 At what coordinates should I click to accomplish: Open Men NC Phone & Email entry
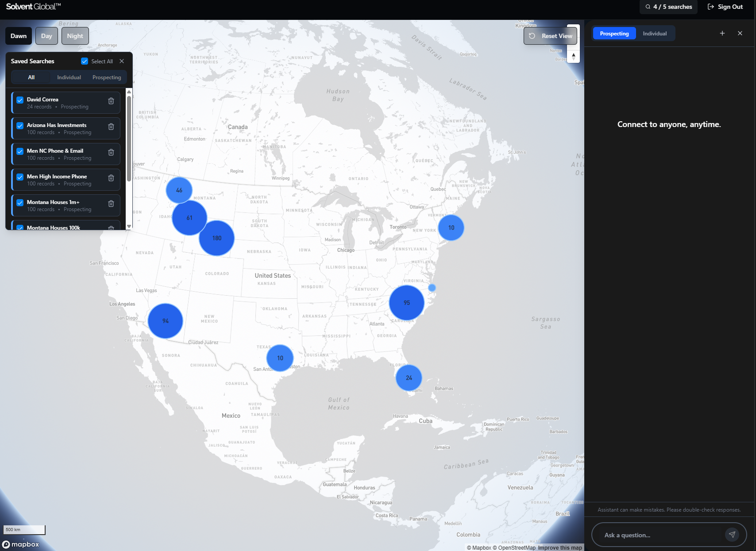[x=66, y=154]
